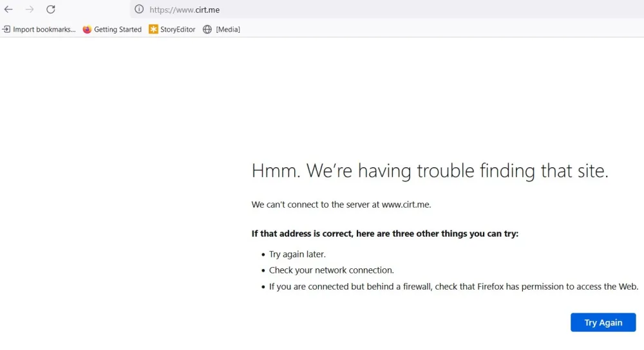The height and width of the screenshot is (350, 644).
Task: Click the "We can't connect to the server" text
Action: pyautogui.click(x=341, y=205)
